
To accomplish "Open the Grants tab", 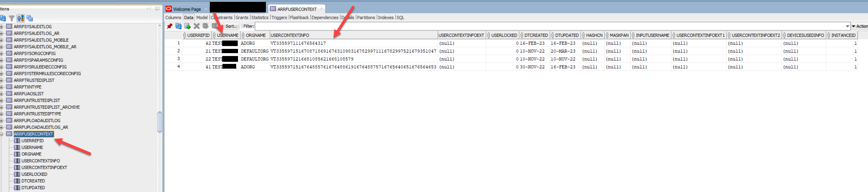I will point(242,18).
